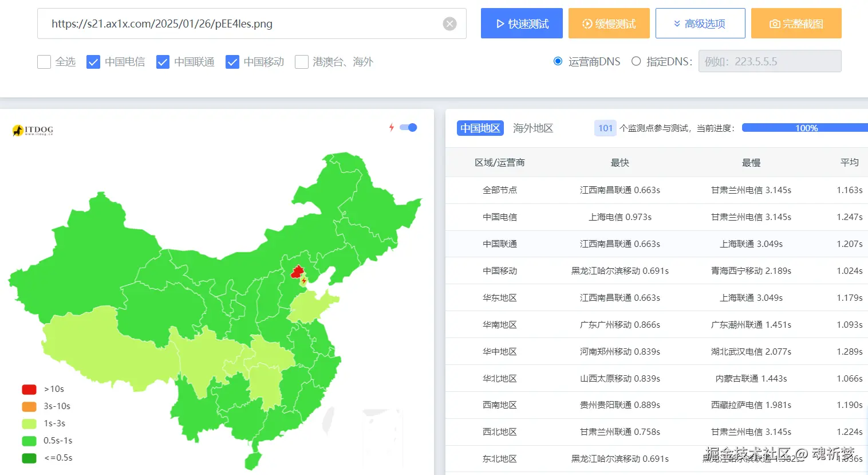Click the custom DNS input field

[x=770, y=61]
